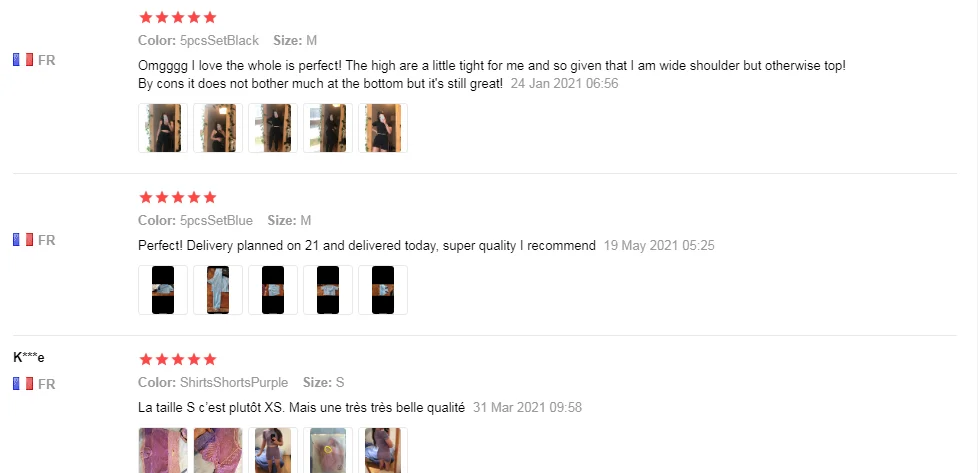This screenshot has height=473, width=978.
Task: Open third photo in 5pcsSetBlack review
Action: point(273,128)
